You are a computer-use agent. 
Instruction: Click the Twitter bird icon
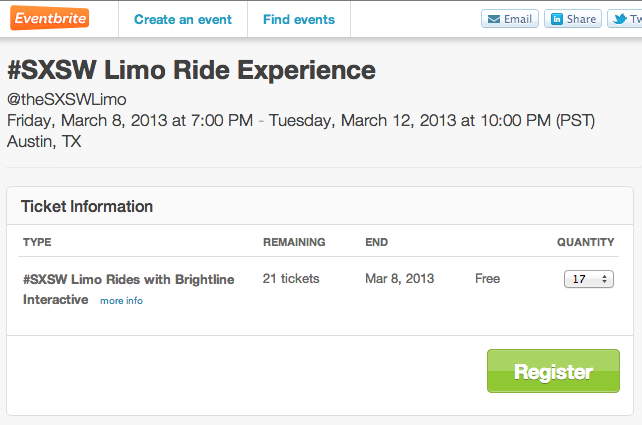point(620,19)
